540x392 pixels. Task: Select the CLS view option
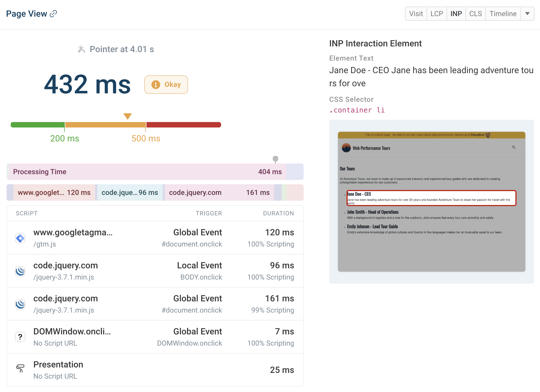tap(475, 13)
